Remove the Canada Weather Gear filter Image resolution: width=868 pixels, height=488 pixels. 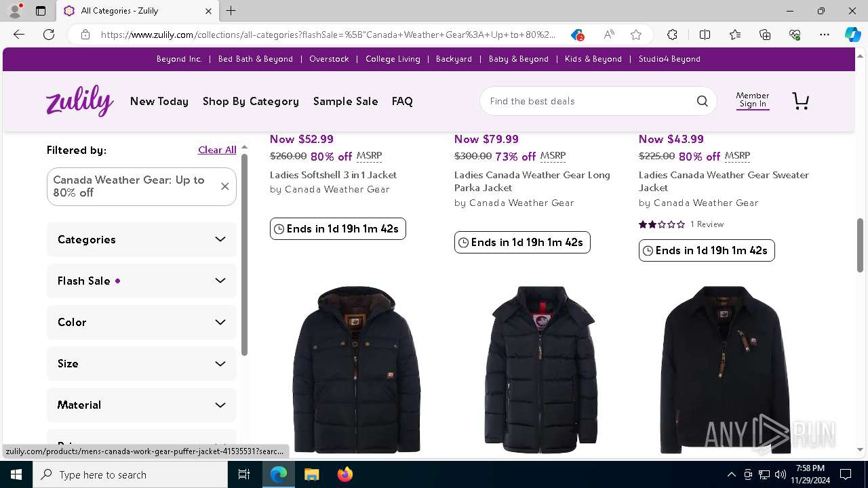coord(224,186)
